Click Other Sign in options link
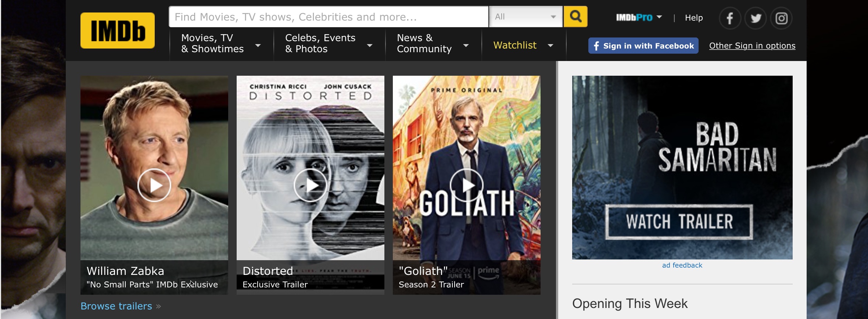The image size is (868, 319). (x=752, y=46)
